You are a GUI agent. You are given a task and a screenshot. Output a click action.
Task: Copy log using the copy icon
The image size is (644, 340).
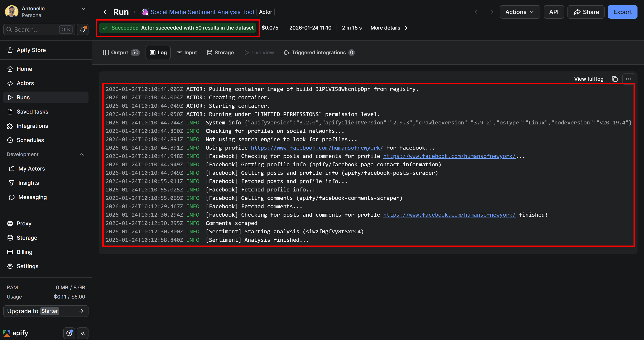pos(614,79)
